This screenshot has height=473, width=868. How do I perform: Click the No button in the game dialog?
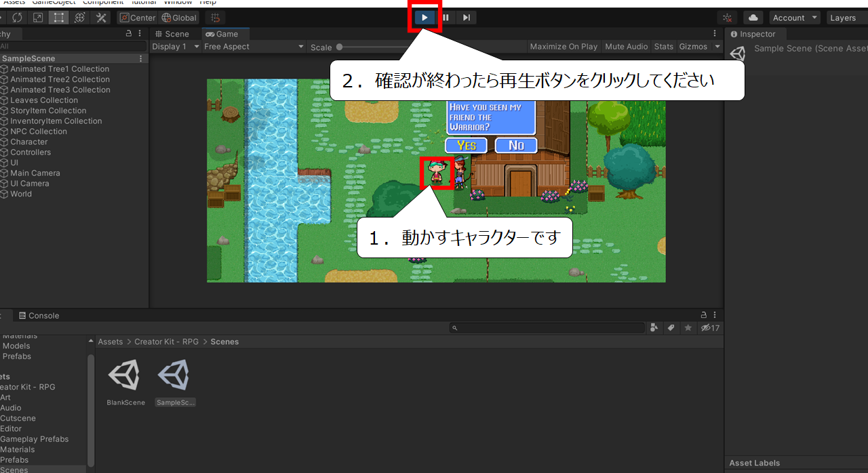point(516,145)
